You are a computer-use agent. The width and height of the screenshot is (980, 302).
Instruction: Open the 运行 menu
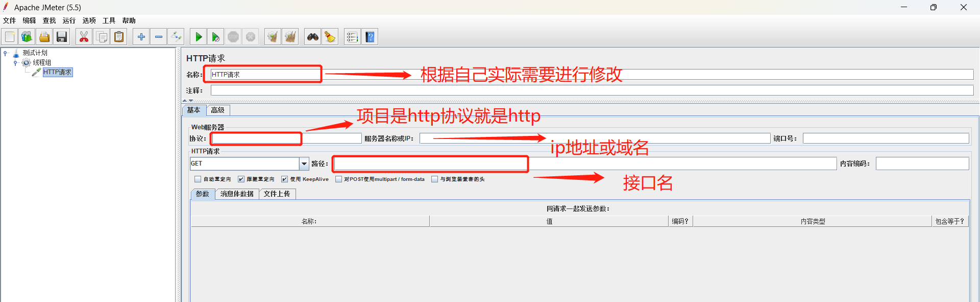tap(69, 20)
